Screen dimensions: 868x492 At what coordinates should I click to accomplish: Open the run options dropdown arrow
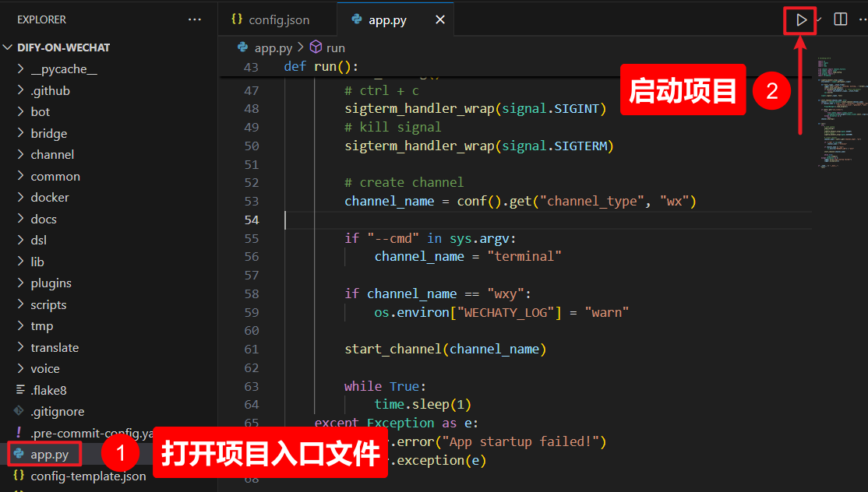tap(819, 20)
